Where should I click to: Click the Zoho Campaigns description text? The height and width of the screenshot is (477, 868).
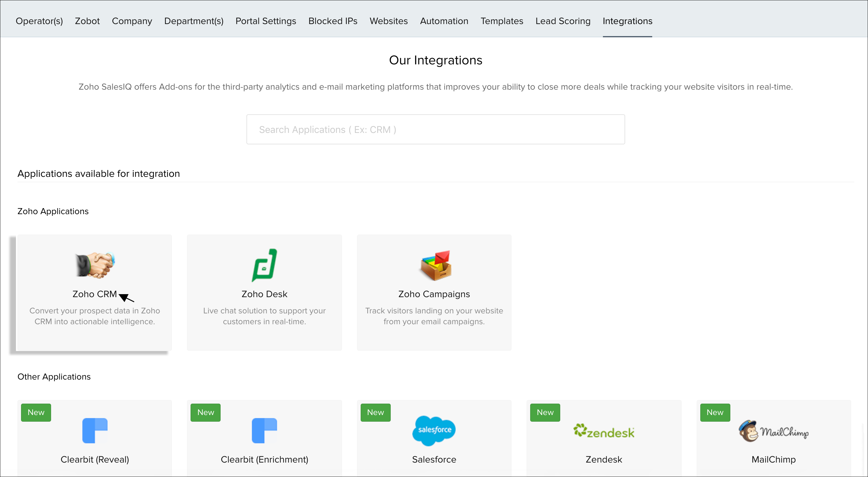coord(434,316)
